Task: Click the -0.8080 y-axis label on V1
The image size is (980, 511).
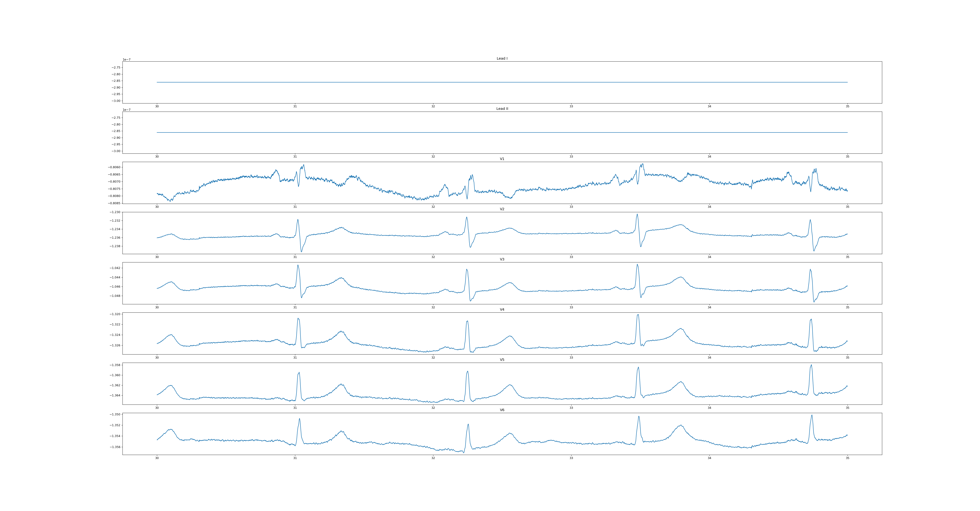Action: pos(114,196)
